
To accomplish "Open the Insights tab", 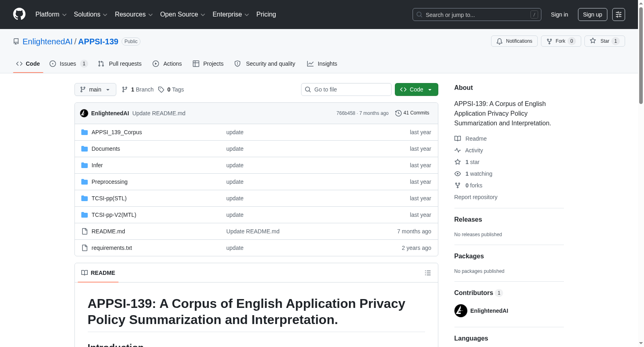I will pyautogui.click(x=322, y=64).
